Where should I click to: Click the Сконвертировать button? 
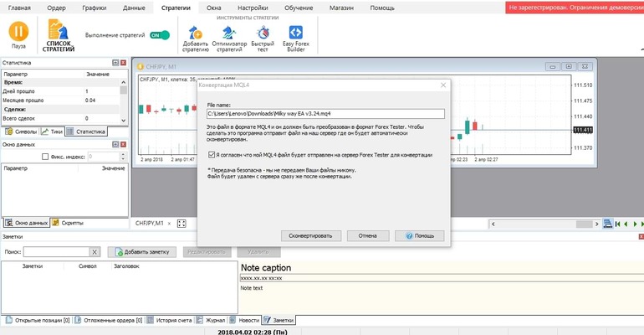pyautogui.click(x=310, y=236)
